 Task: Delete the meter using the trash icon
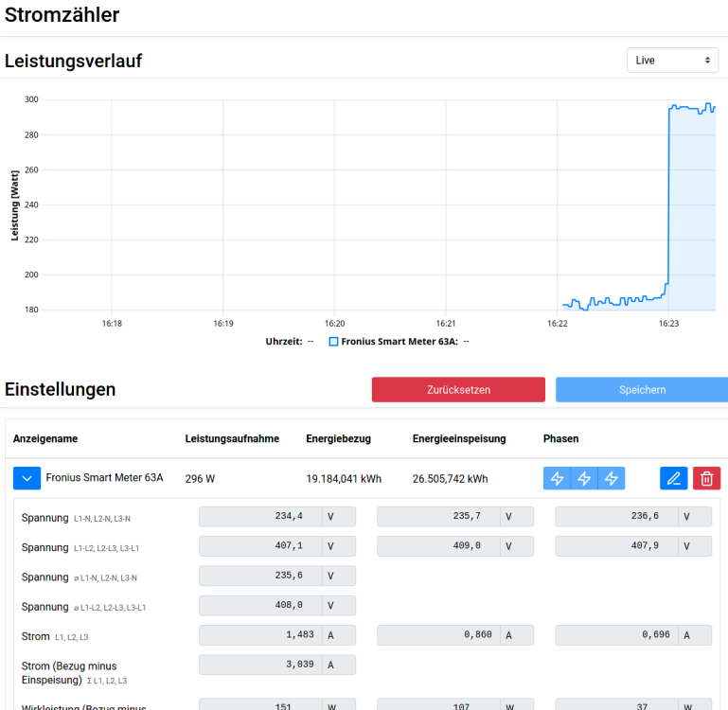click(x=706, y=479)
